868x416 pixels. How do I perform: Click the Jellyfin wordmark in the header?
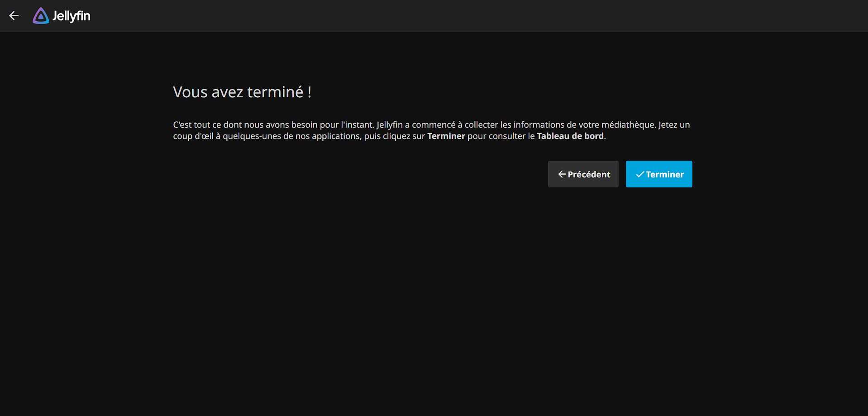[x=72, y=16]
